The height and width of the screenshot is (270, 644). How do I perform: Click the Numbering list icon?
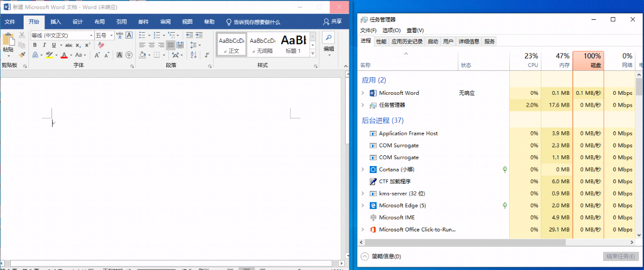pyautogui.click(x=157, y=35)
